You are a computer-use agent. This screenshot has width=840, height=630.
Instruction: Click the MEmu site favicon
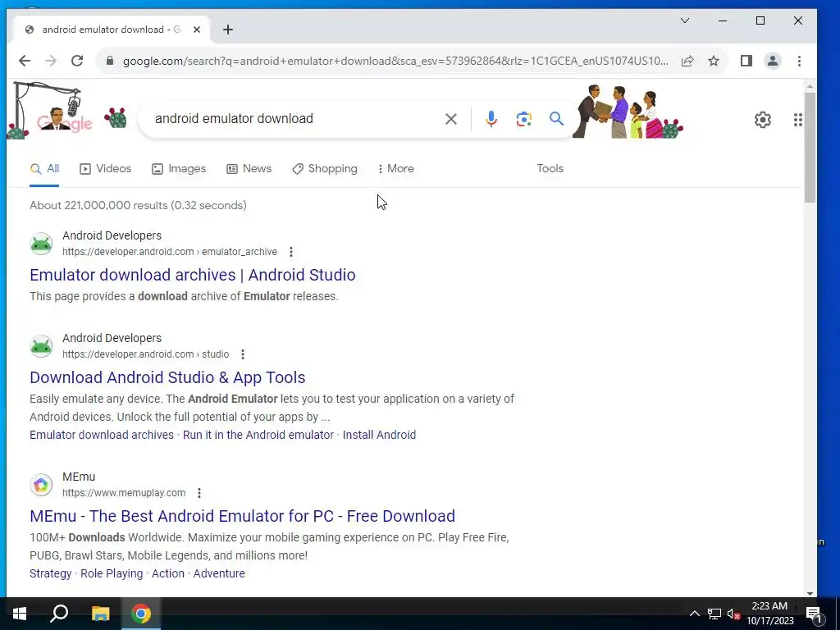(41, 485)
